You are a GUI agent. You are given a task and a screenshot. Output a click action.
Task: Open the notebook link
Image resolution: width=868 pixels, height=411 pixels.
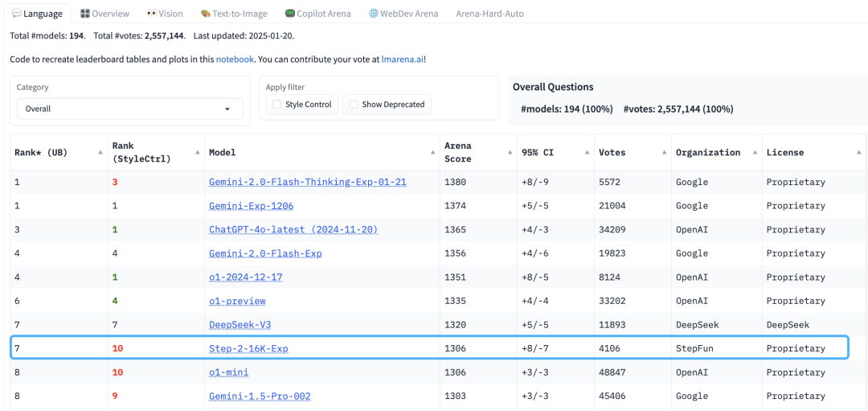pyautogui.click(x=235, y=59)
